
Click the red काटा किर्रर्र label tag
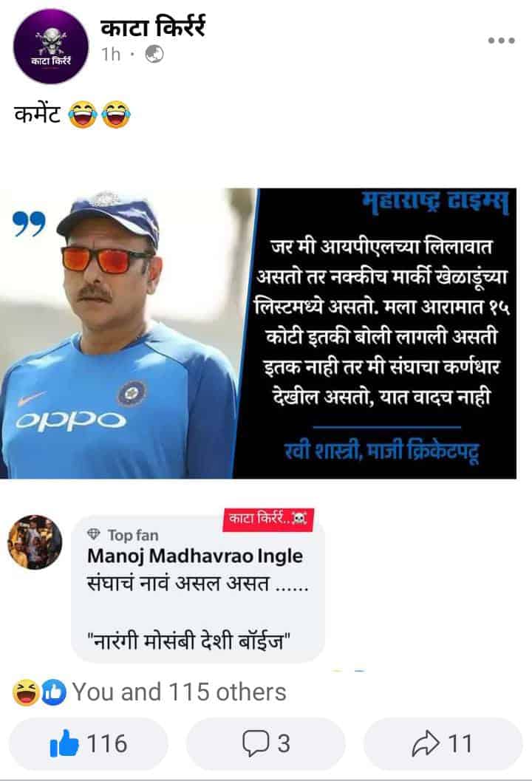[x=268, y=519]
